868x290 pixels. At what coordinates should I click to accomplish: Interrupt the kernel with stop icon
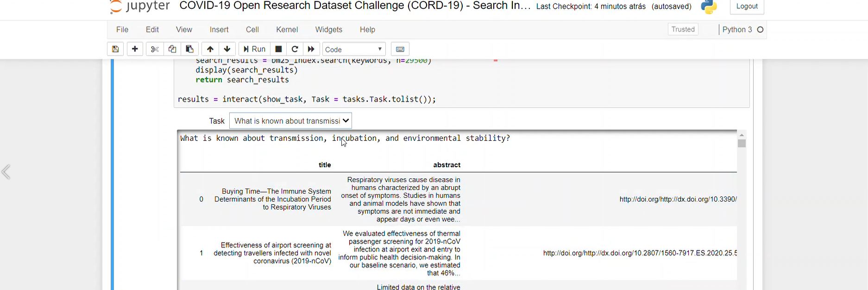tap(278, 49)
